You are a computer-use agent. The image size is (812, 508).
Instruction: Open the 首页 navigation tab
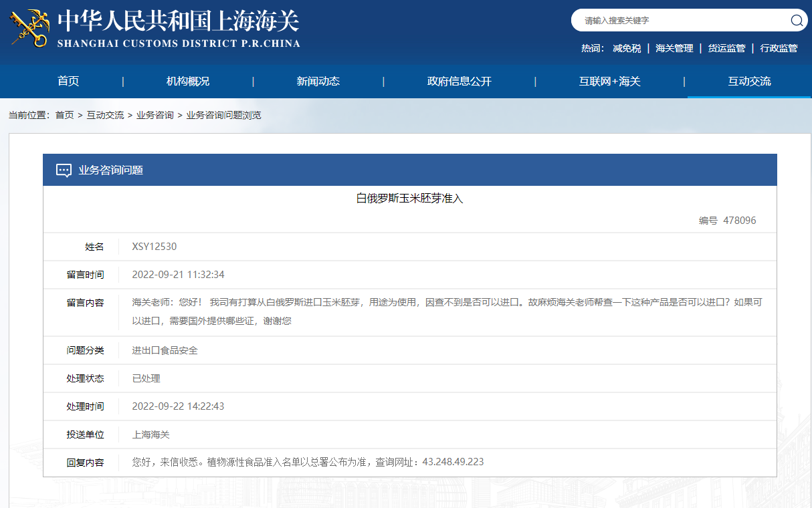point(68,82)
